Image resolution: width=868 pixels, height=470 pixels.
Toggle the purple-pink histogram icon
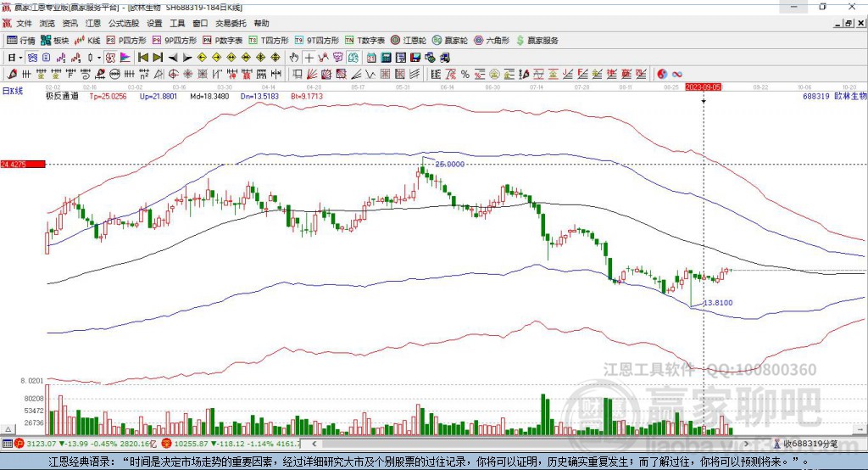(125, 58)
